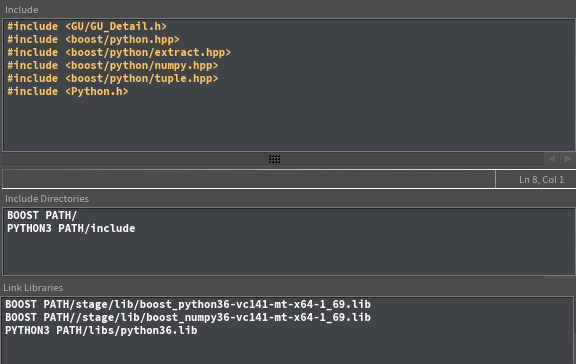
Task: Click the Ln 8, Col 1 status indicator
Action: point(541,180)
